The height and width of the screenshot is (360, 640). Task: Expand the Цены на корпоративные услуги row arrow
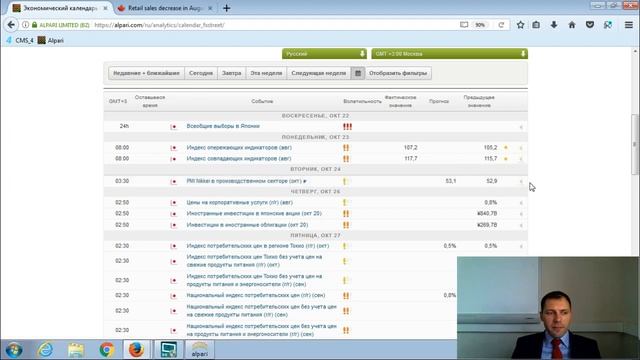521,203
